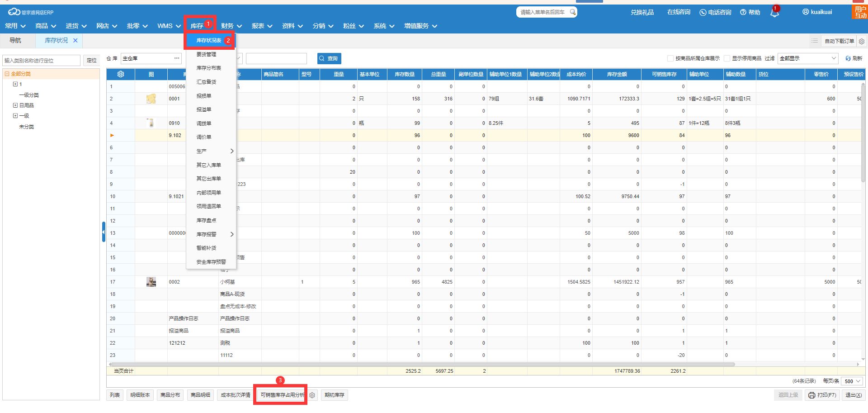Choose 库存盘点 in the 库存 menu
This screenshot has height=413, width=868.
tap(206, 220)
